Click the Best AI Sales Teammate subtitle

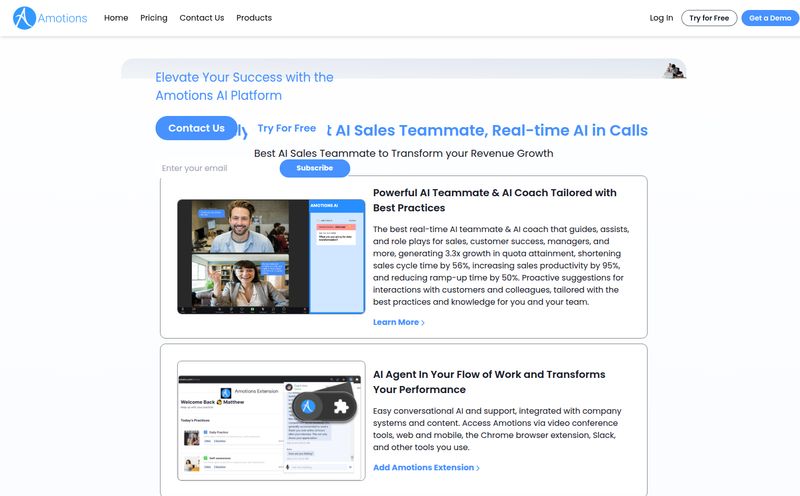point(404,153)
